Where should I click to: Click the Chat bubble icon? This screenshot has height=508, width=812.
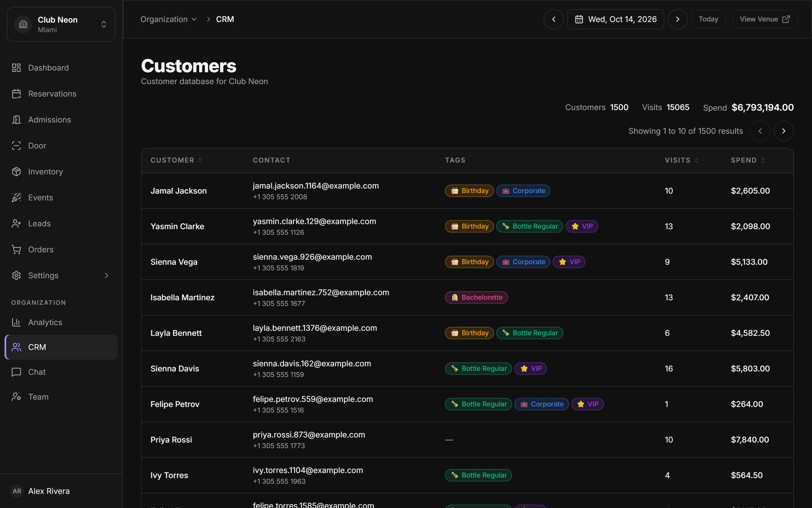pos(16,372)
